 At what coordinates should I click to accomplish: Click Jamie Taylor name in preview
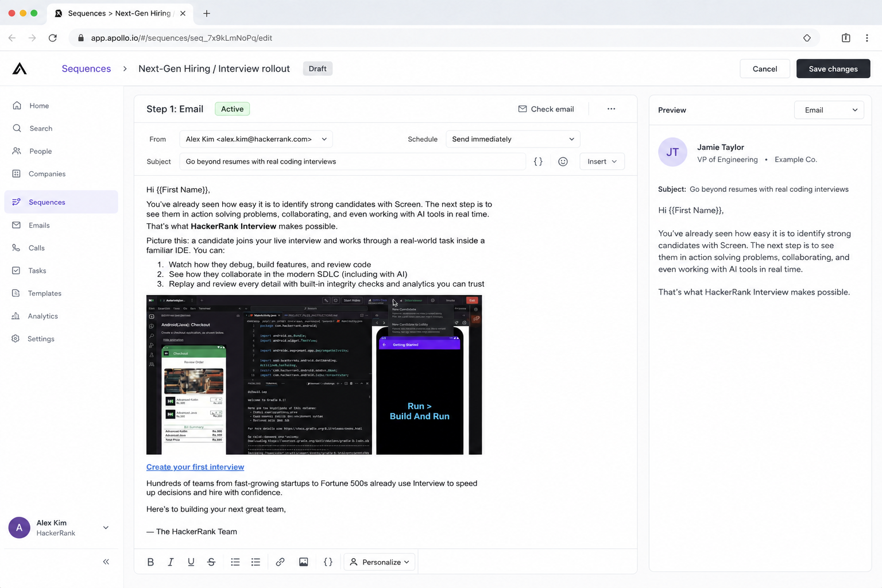coord(721,147)
